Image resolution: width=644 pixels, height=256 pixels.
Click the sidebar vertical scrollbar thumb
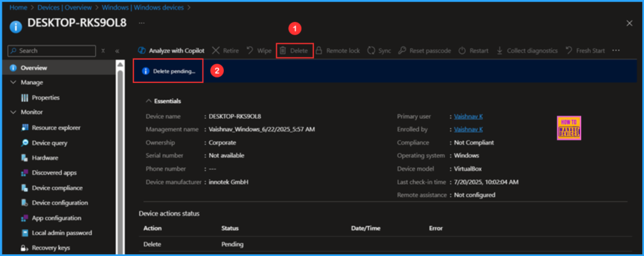120,162
